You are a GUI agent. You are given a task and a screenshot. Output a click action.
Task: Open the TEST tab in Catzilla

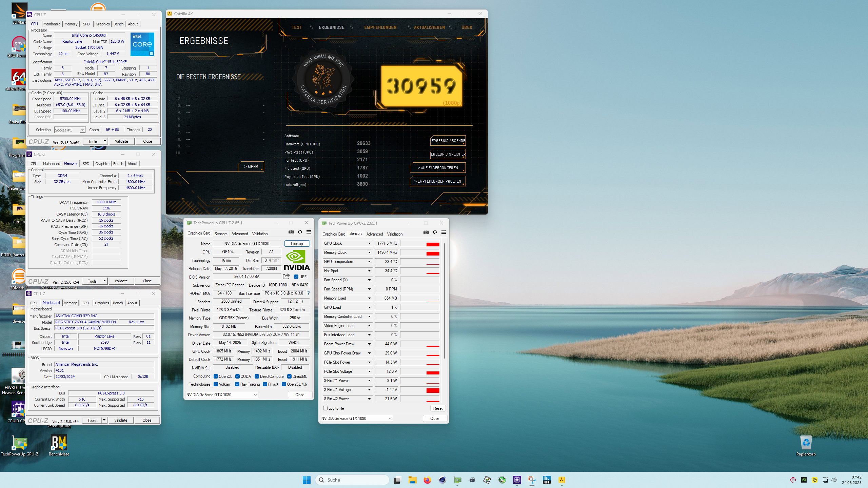point(297,27)
